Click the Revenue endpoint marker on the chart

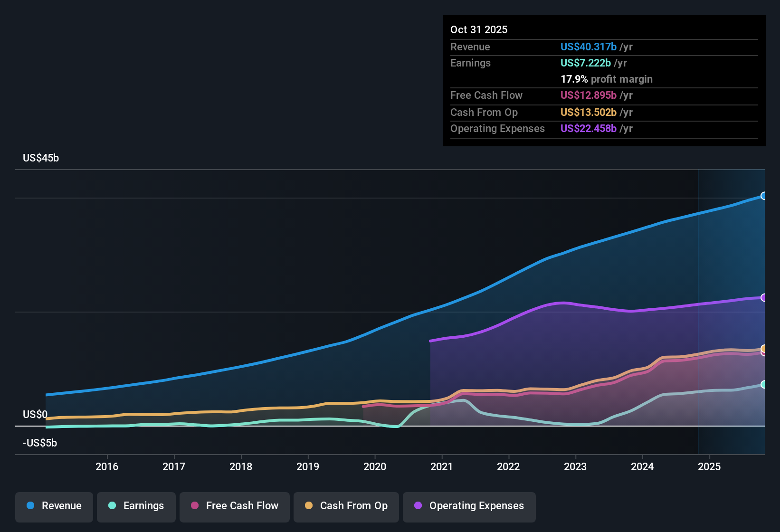tap(764, 196)
